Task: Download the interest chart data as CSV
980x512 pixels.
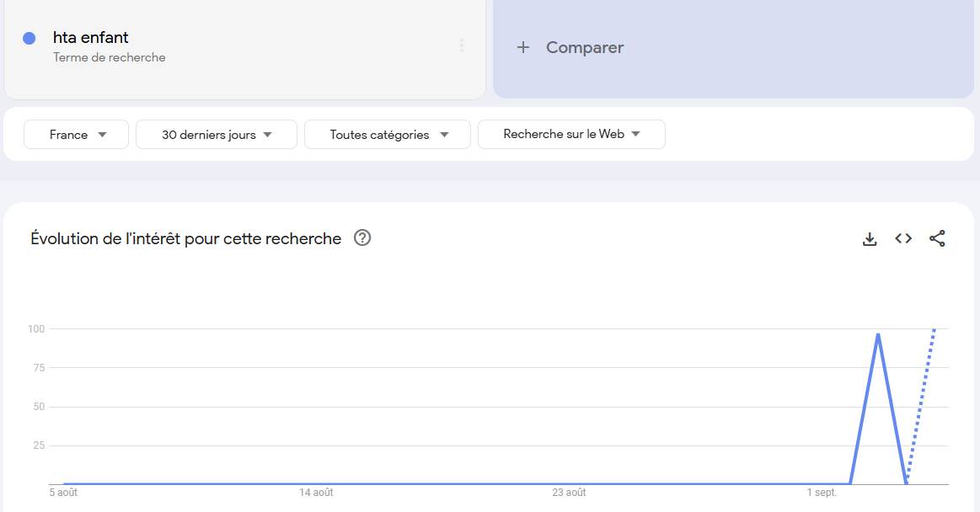Action: click(870, 239)
